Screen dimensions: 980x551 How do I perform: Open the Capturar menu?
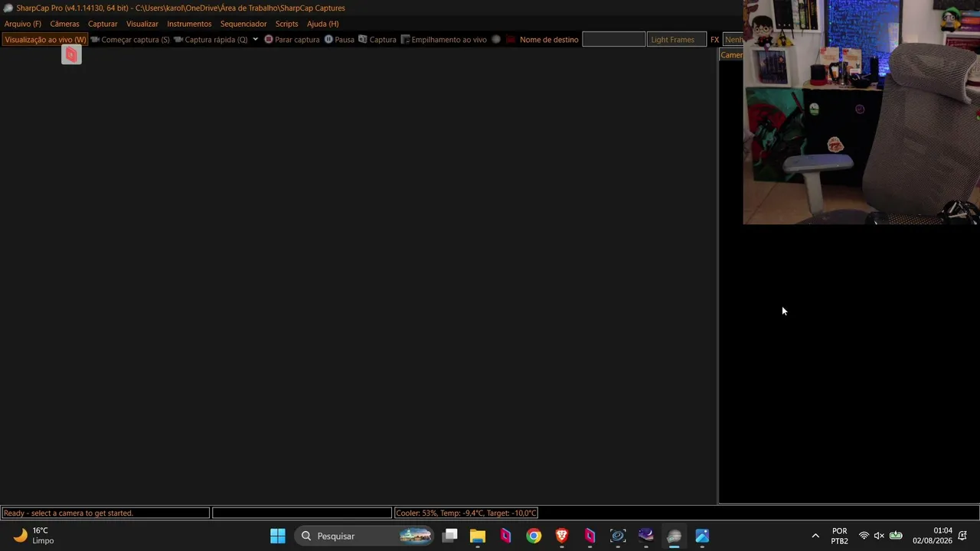(x=103, y=24)
